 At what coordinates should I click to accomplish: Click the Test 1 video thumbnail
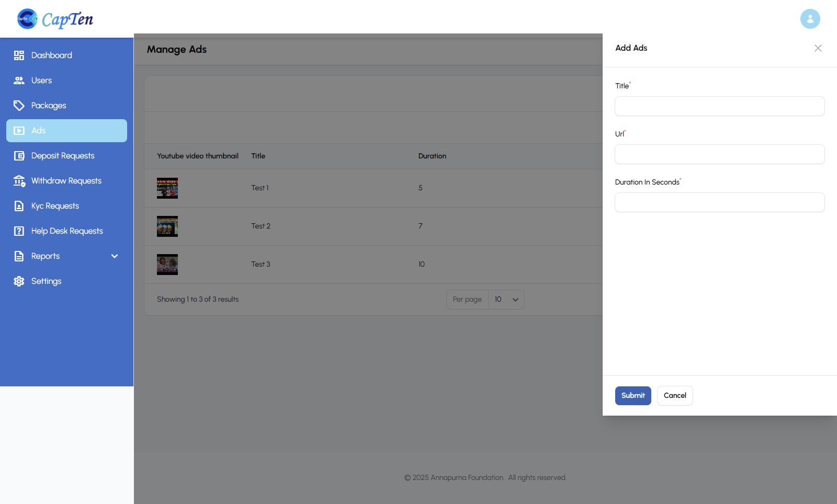tap(167, 188)
